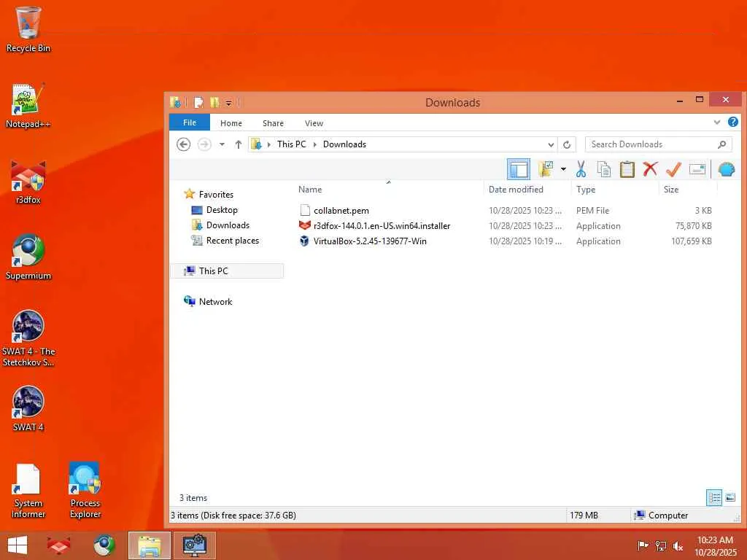Open Downloads under Favorites

228,225
